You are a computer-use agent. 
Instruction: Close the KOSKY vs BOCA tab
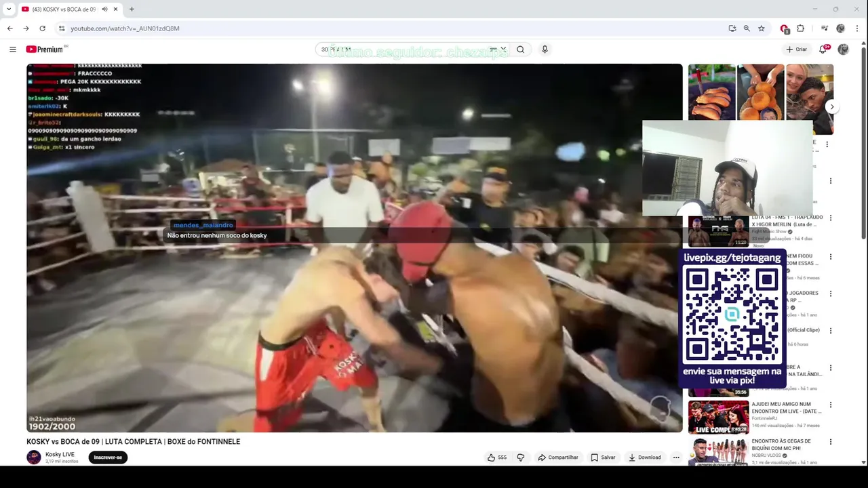116,9
